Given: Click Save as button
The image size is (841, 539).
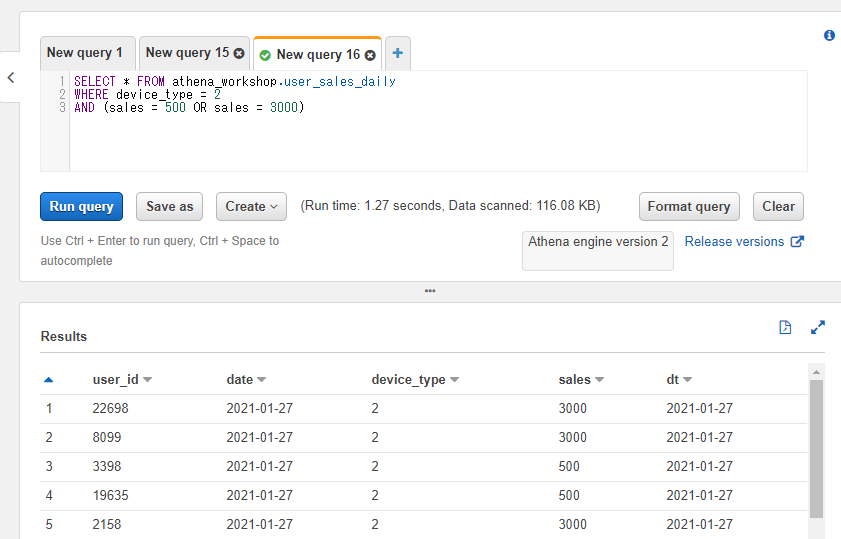Looking at the screenshot, I should click(169, 206).
